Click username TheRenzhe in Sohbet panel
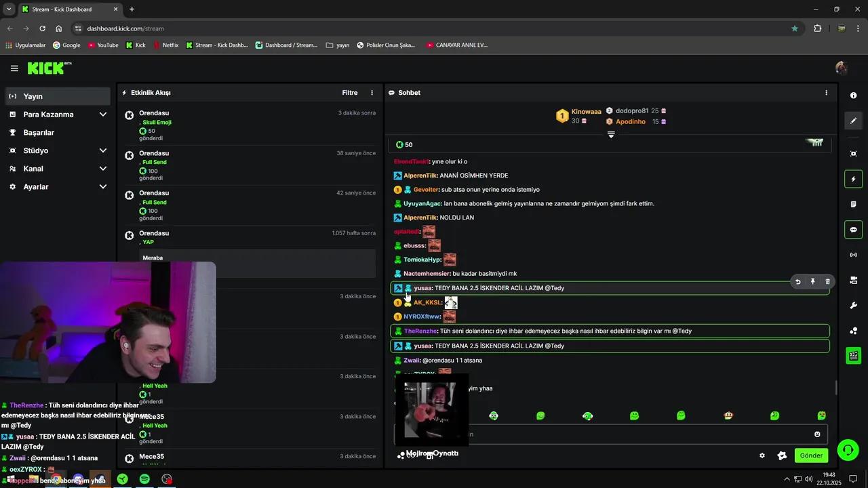The width and height of the screenshot is (868, 488). [x=420, y=331]
